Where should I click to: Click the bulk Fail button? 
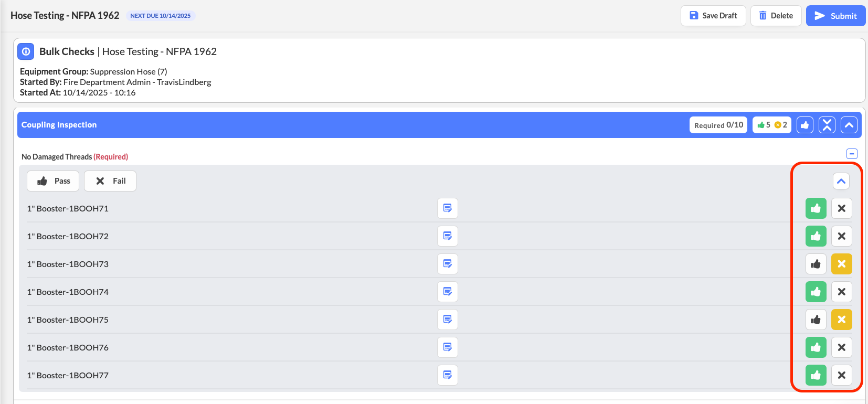(x=110, y=181)
